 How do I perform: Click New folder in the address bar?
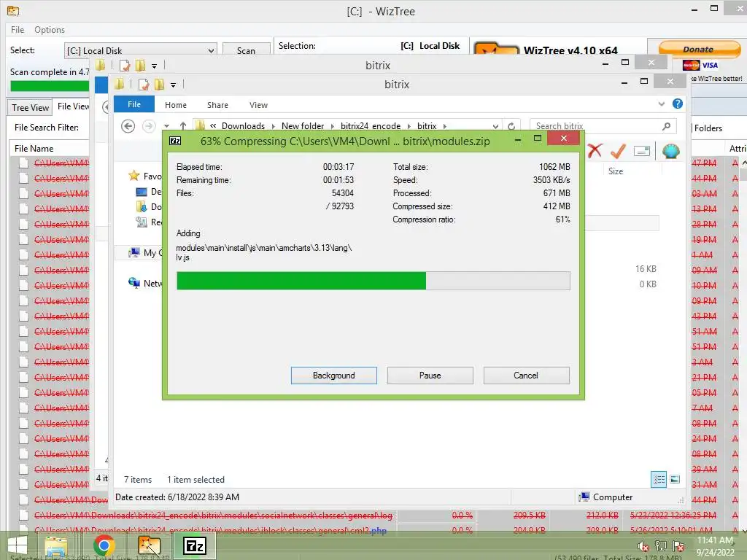(303, 126)
